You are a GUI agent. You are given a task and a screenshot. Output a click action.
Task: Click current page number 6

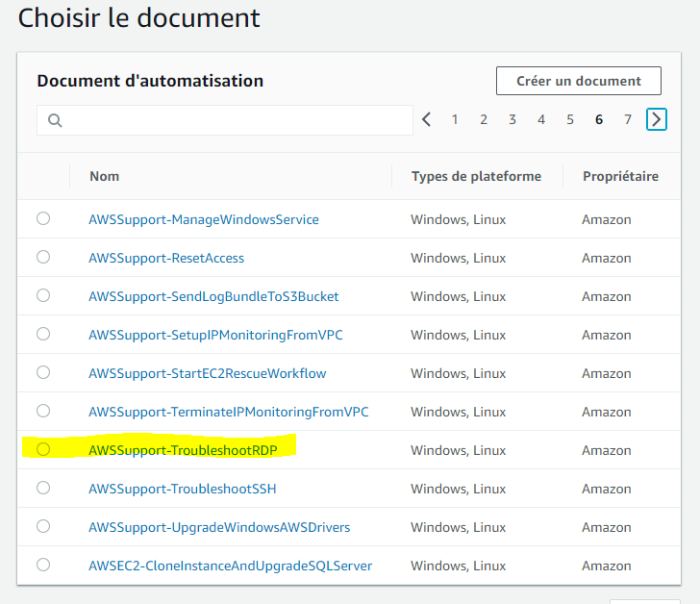(x=599, y=119)
